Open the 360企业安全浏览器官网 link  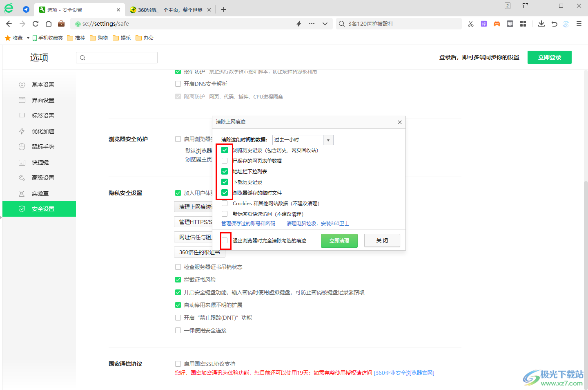click(404, 373)
